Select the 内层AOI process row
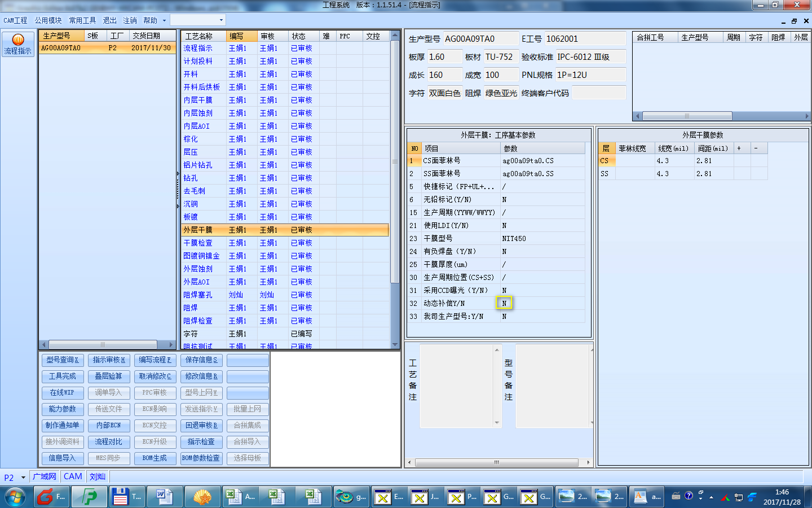Screen dimensions: 812x508 click(x=285, y=126)
